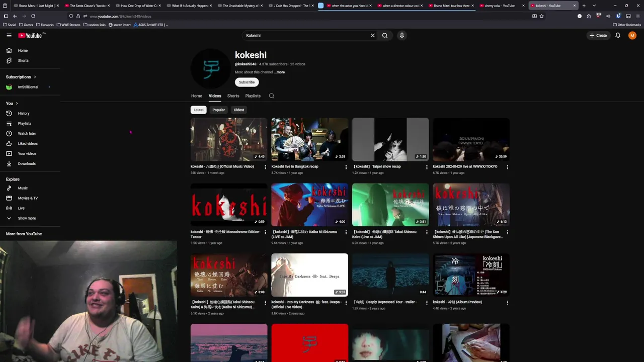
Task: Open the list-all-tabs dropdown arrow
Action: point(594,6)
